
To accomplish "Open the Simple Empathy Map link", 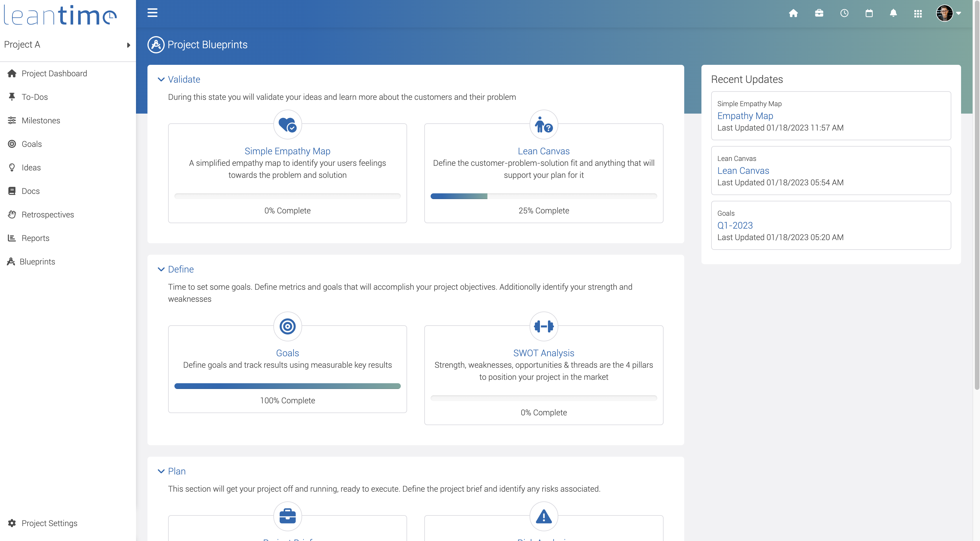I will coord(287,151).
